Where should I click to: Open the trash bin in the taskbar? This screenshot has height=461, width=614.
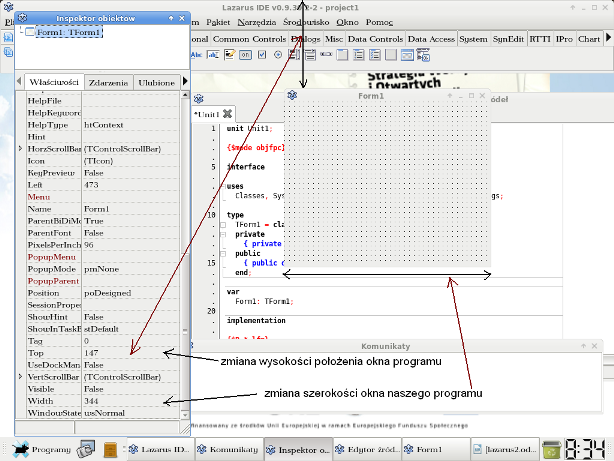click(x=552, y=449)
